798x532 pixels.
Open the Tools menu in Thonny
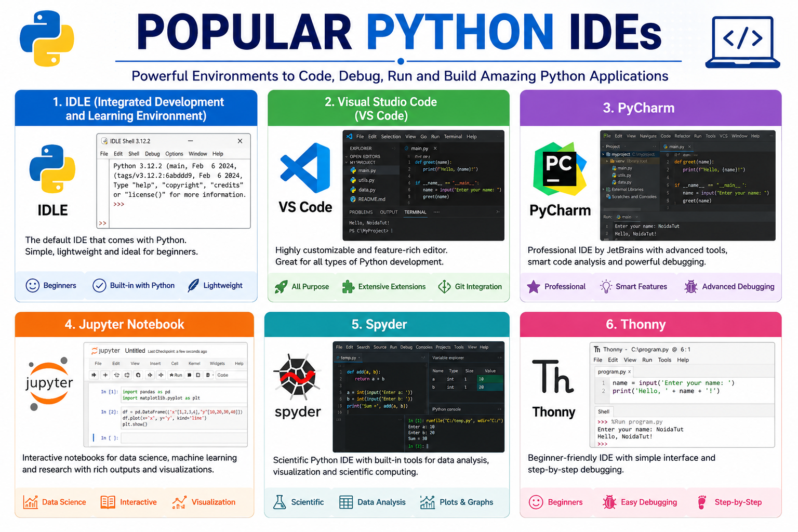point(664,360)
